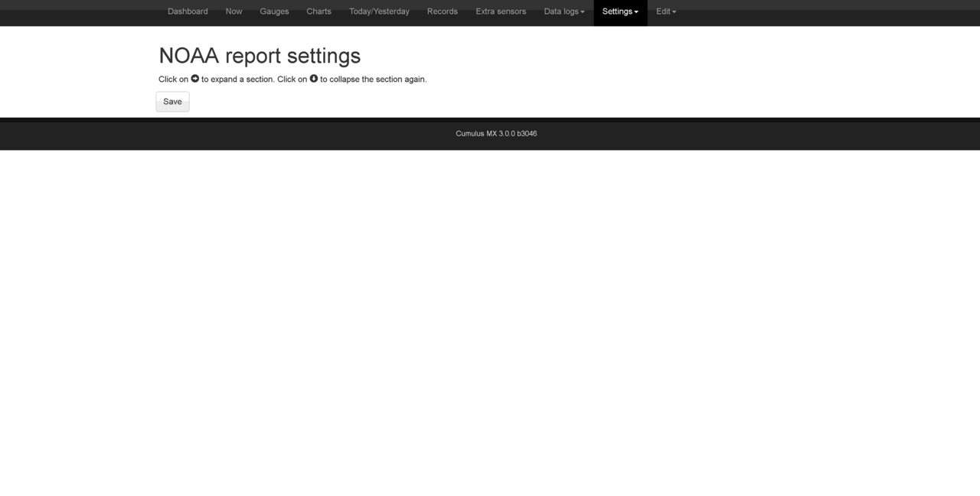Click the Cumulus MX 3.0.0 b3046 footer text
Viewport: 980px width, 496px height.
click(x=496, y=133)
